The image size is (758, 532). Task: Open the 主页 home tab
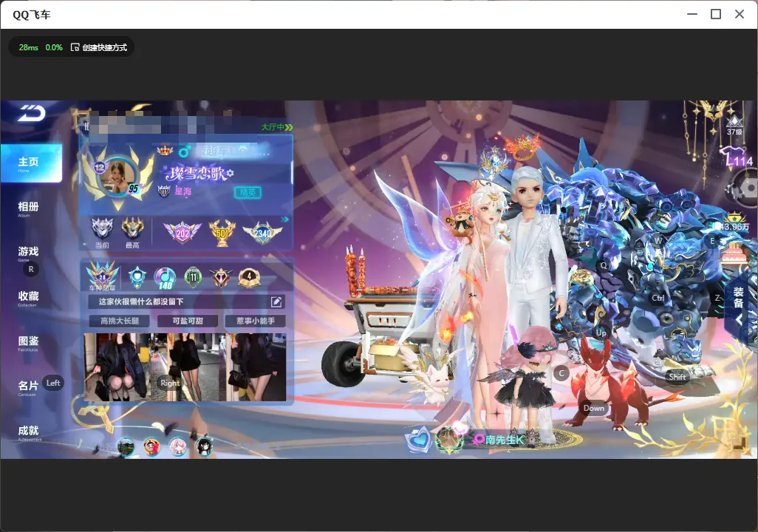31,163
